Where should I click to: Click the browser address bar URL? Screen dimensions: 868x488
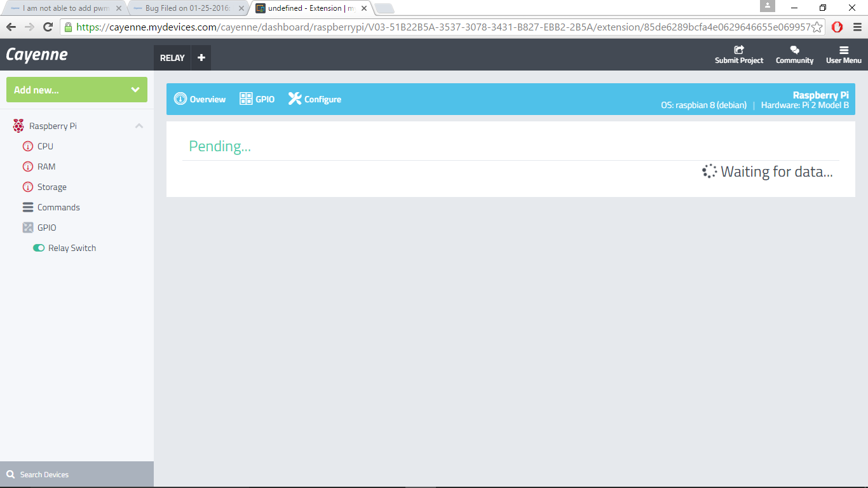443,27
